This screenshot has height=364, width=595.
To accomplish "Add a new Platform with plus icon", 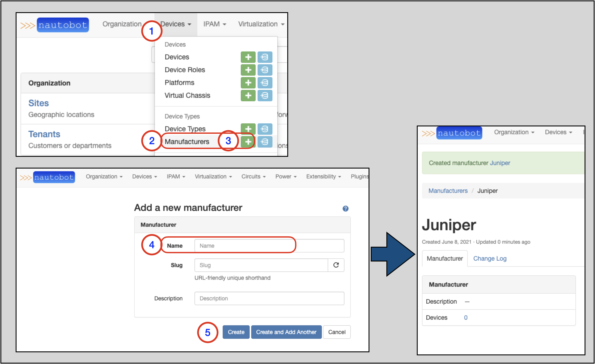I will 248,83.
